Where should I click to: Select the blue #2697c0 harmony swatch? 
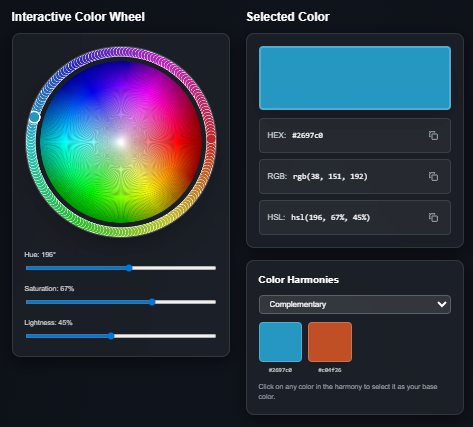coord(280,342)
